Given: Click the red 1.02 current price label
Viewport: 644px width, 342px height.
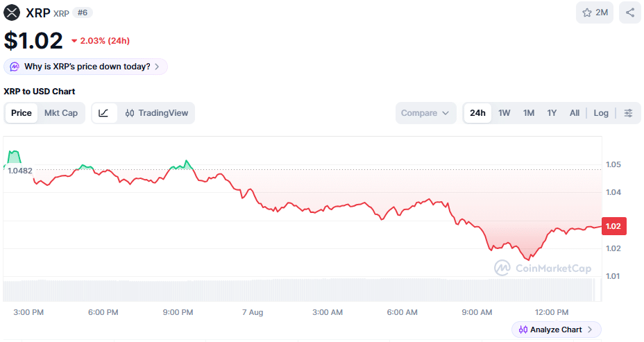Looking at the screenshot, I should click(x=613, y=226).
